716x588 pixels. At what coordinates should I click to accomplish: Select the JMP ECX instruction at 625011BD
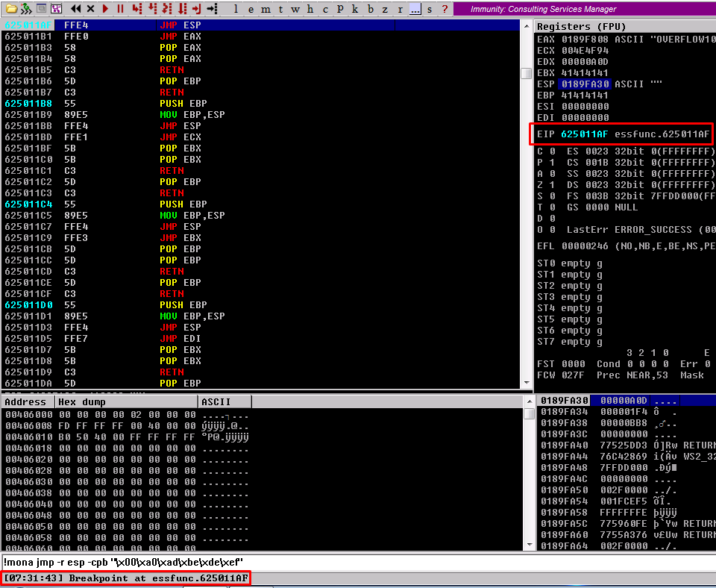click(x=260, y=137)
